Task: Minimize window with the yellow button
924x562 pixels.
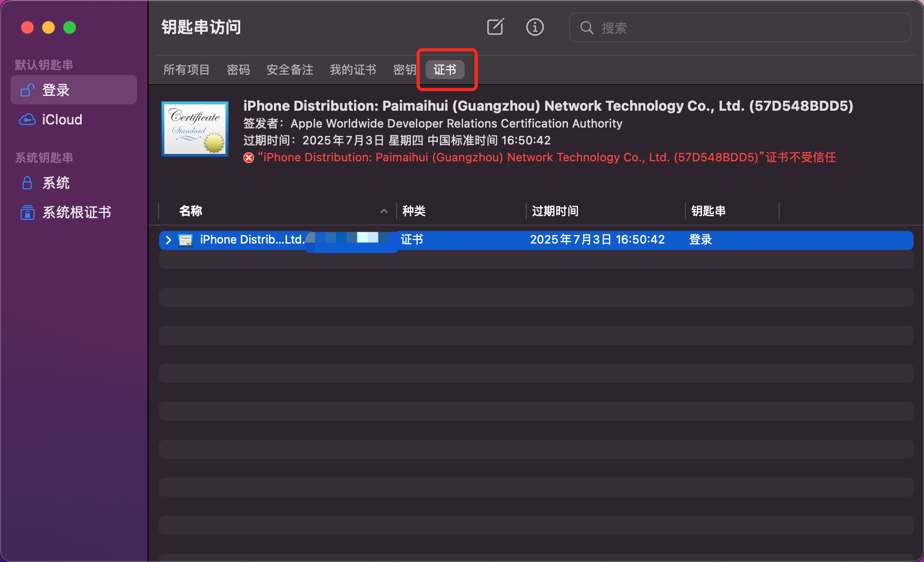Action: point(48,27)
